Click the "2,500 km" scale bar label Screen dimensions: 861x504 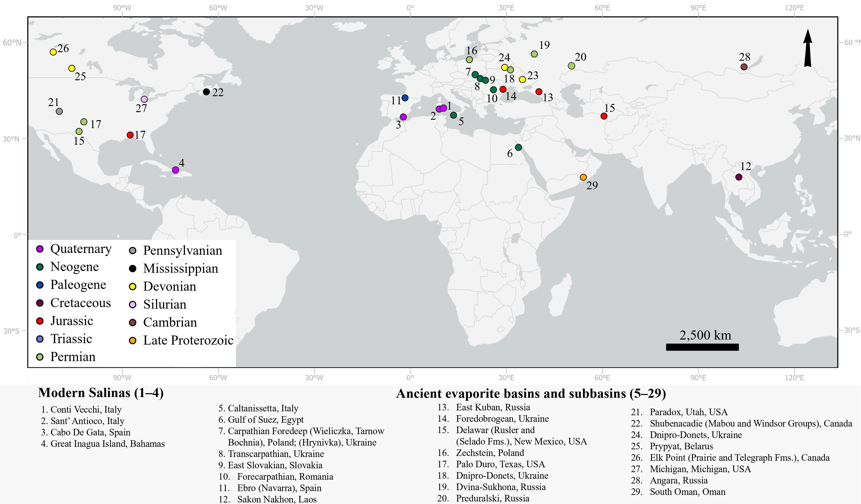(x=705, y=335)
